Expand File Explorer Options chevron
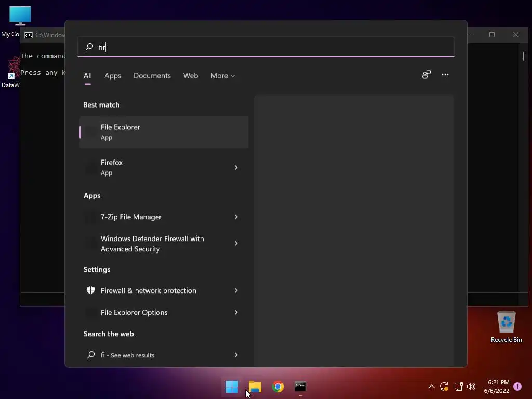Viewport: 532px width, 399px height. pos(236,312)
